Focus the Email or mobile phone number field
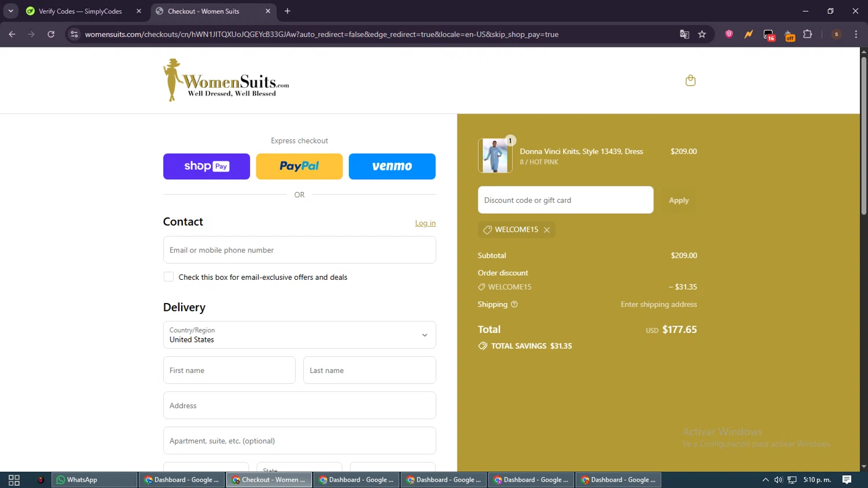868x488 pixels. coord(299,250)
